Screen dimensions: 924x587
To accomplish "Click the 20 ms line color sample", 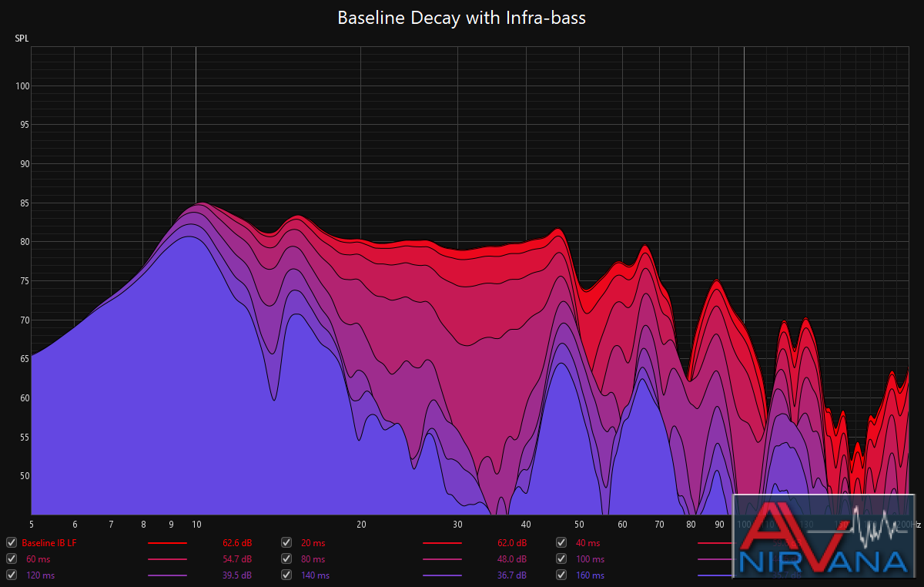I will [443, 543].
